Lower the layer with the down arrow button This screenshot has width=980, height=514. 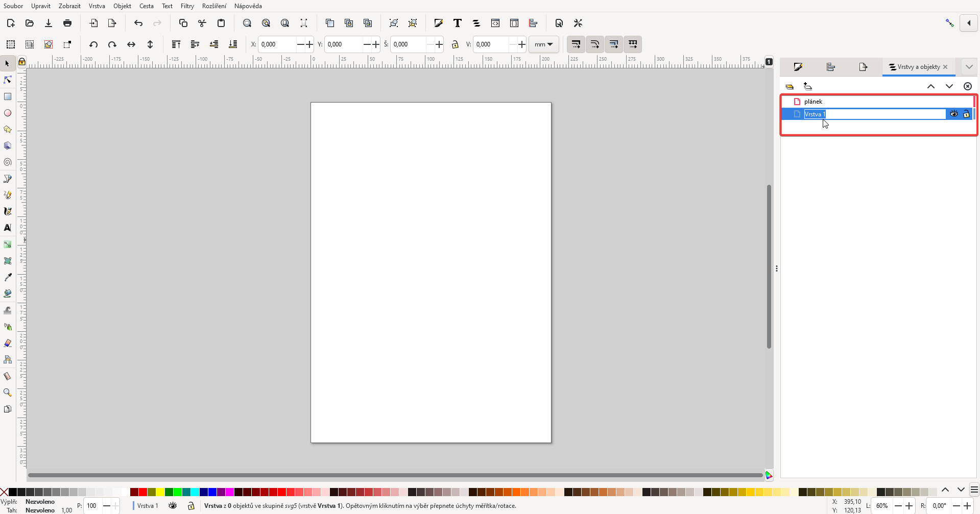(949, 86)
